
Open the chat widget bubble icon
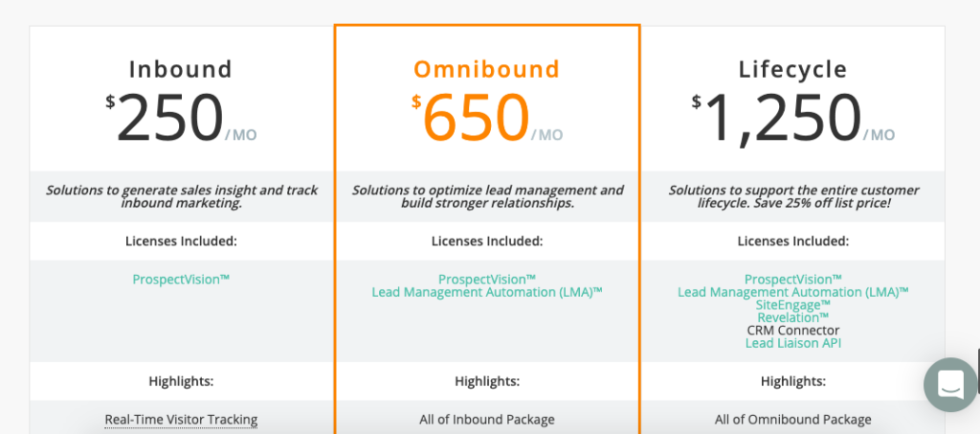[x=950, y=384]
